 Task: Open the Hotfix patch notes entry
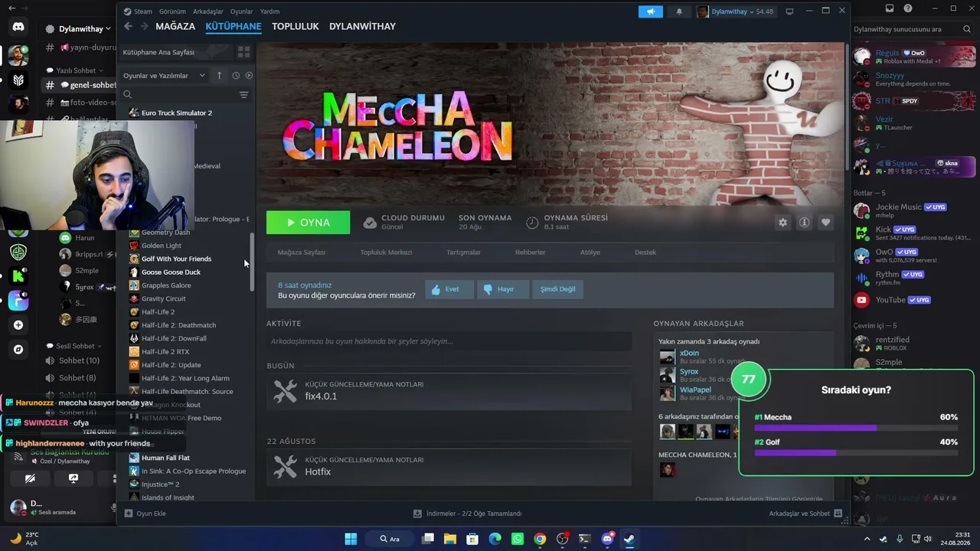point(449,467)
